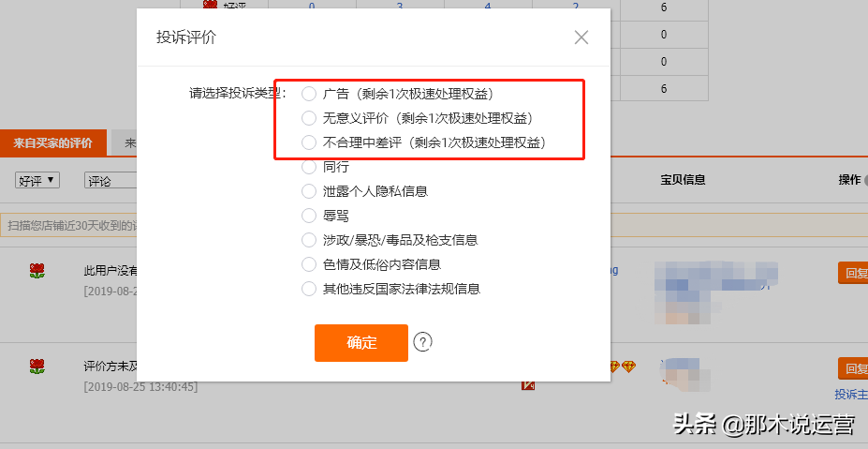Select the 无意义评价 radio option
The width and height of the screenshot is (868, 449).
coord(308,118)
